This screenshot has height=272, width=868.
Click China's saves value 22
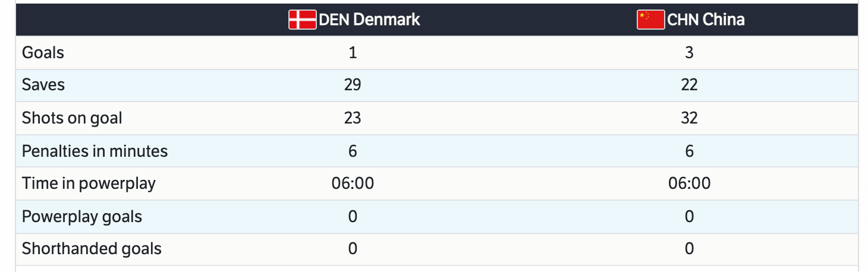click(x=689, y=85)
